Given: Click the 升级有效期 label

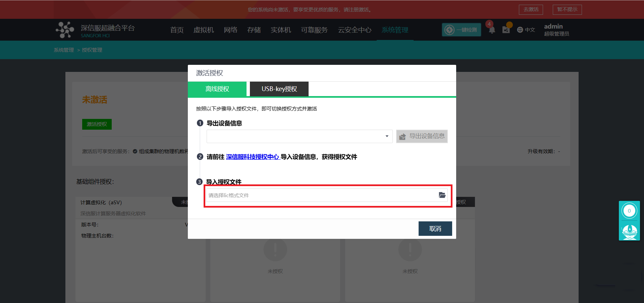Looking at the screenshot, I should pyautogui.click(x=541, y=151).
